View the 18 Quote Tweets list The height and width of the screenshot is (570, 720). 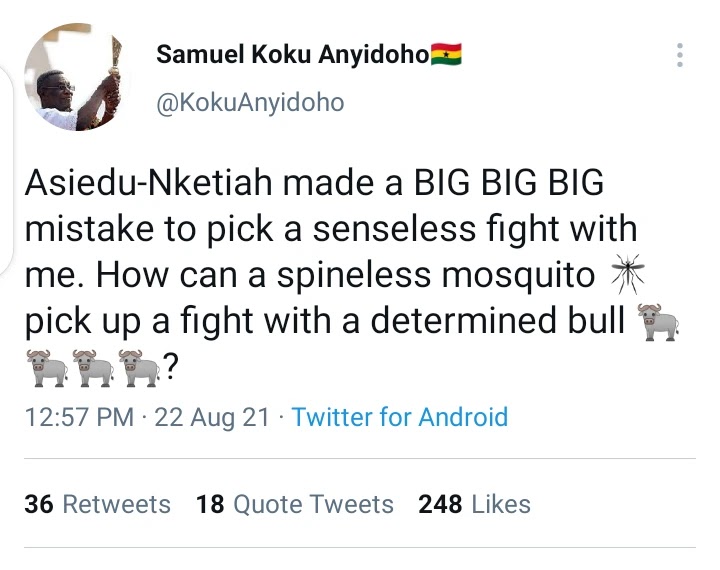295,504
